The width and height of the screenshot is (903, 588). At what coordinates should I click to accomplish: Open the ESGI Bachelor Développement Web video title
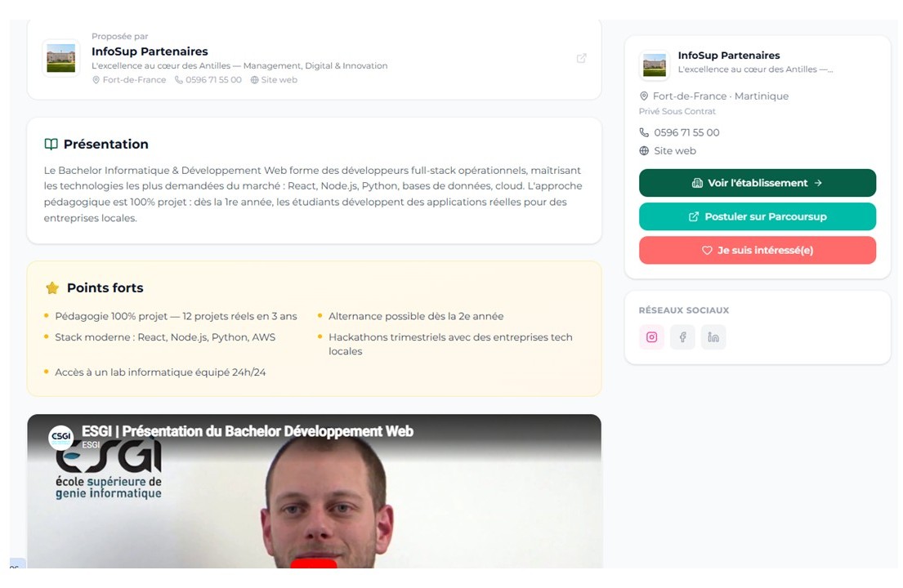click(x=248, y=431)
